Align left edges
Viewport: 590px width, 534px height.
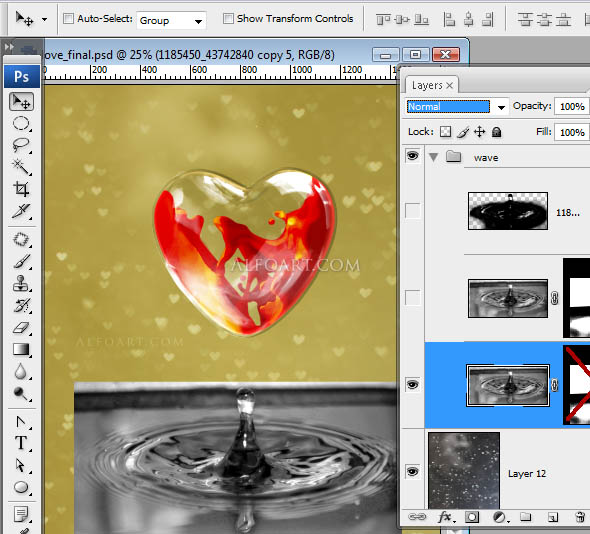tap(449, 19)
